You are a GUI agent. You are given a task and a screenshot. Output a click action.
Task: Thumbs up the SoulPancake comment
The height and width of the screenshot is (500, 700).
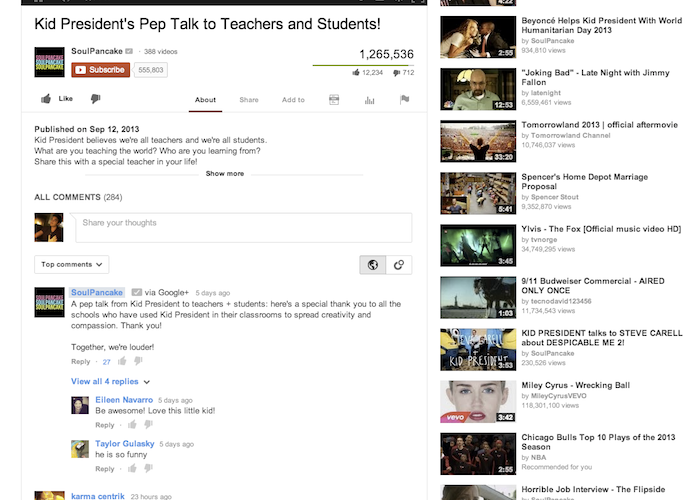coord(122,361)
